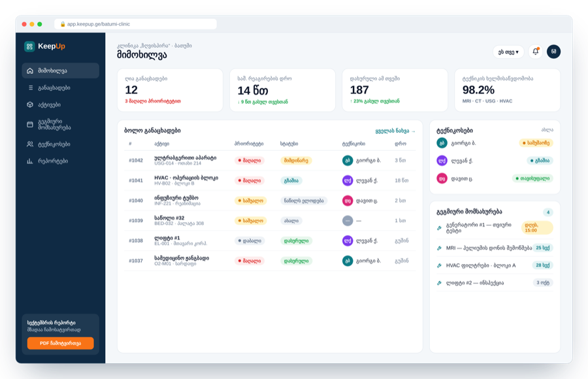
Task: Click საშუალო priority badge in row #1040
Action: pyautogui.click(x=250, y=201)
